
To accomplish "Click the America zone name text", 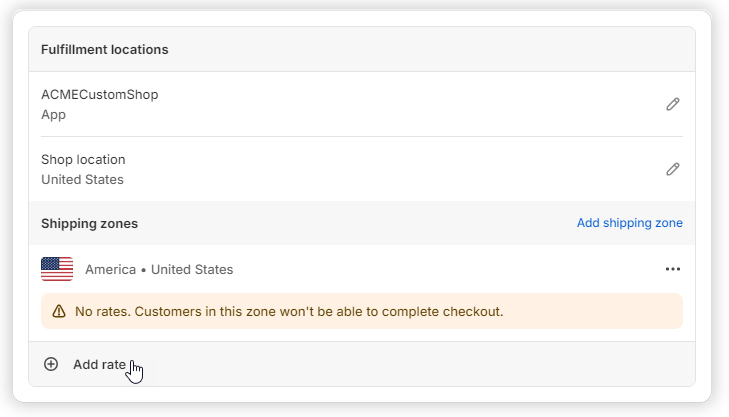I will point(110,269).
